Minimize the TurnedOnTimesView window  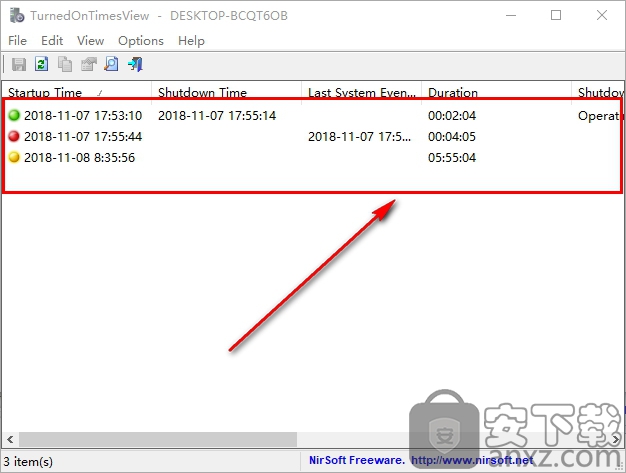(511, 16)
